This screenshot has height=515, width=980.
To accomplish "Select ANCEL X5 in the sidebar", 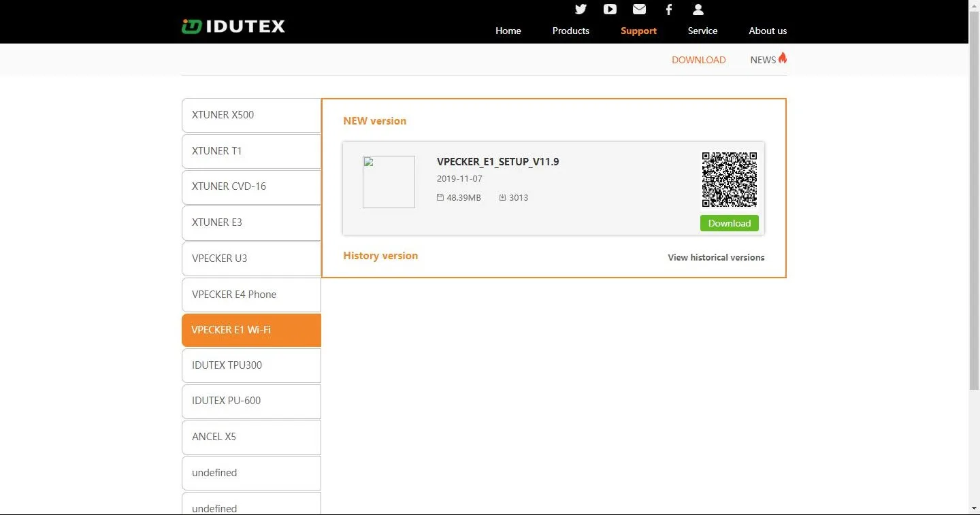I will tap(251, 437).
